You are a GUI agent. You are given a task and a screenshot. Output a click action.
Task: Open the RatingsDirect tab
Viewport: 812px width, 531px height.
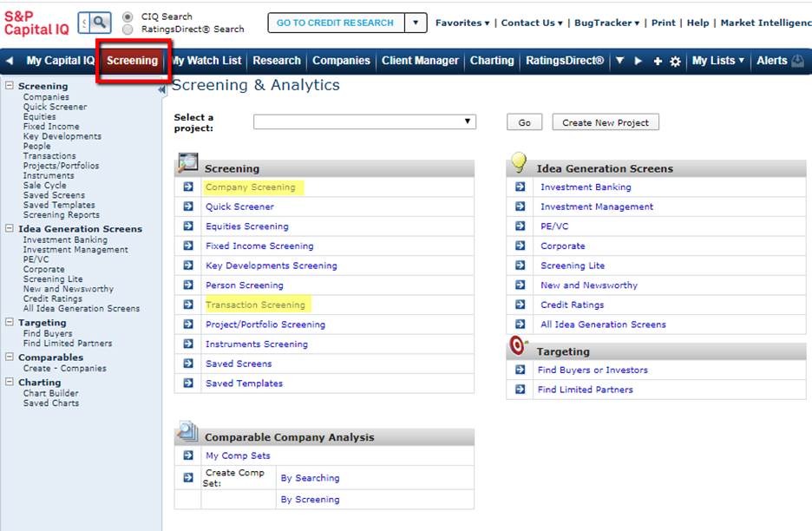[565, 61]
